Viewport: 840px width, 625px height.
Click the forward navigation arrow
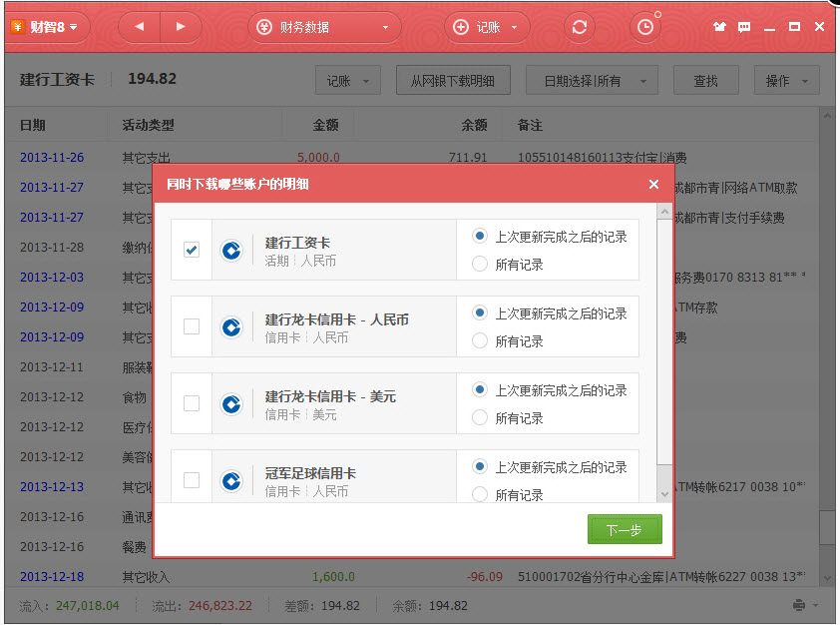(181, 27)
